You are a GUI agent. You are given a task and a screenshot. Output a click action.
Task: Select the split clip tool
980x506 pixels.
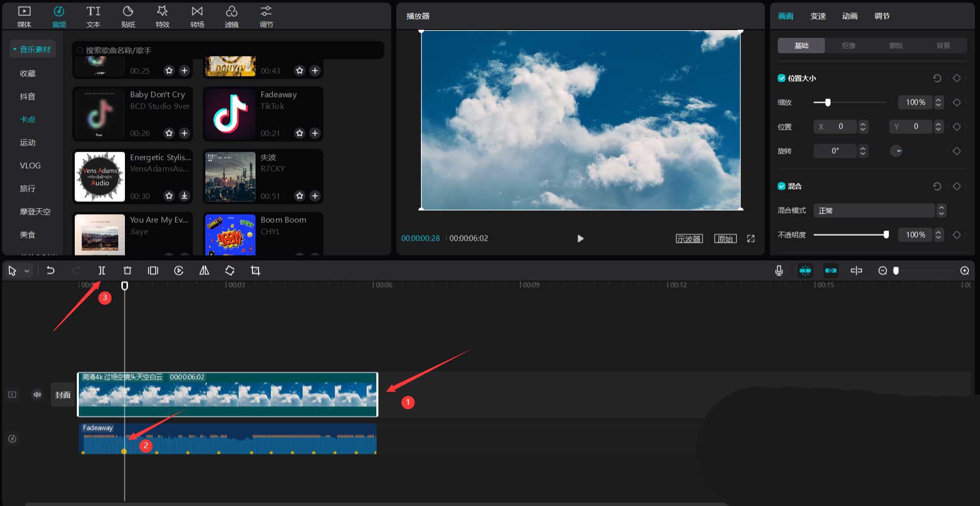point(102,270)
